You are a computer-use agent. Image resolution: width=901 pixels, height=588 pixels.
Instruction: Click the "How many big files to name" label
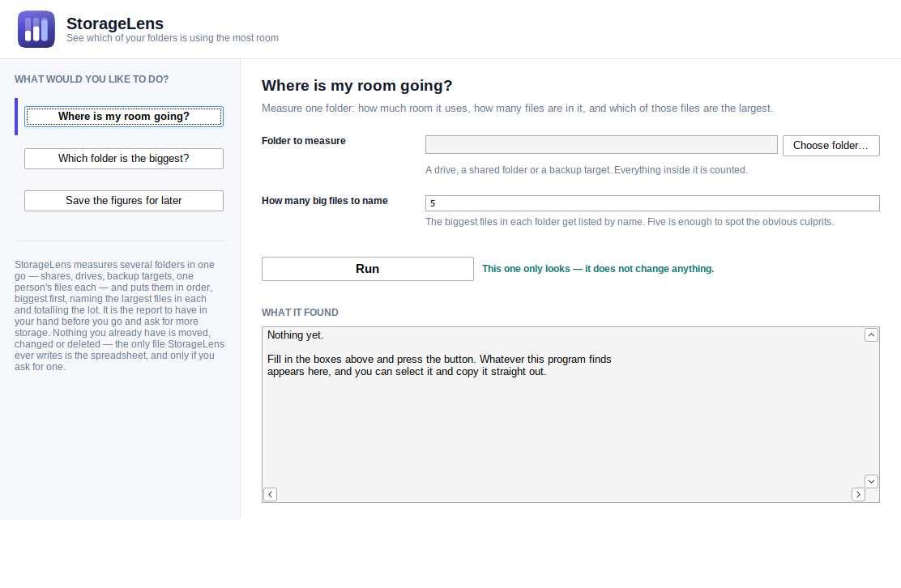point(325,200)
